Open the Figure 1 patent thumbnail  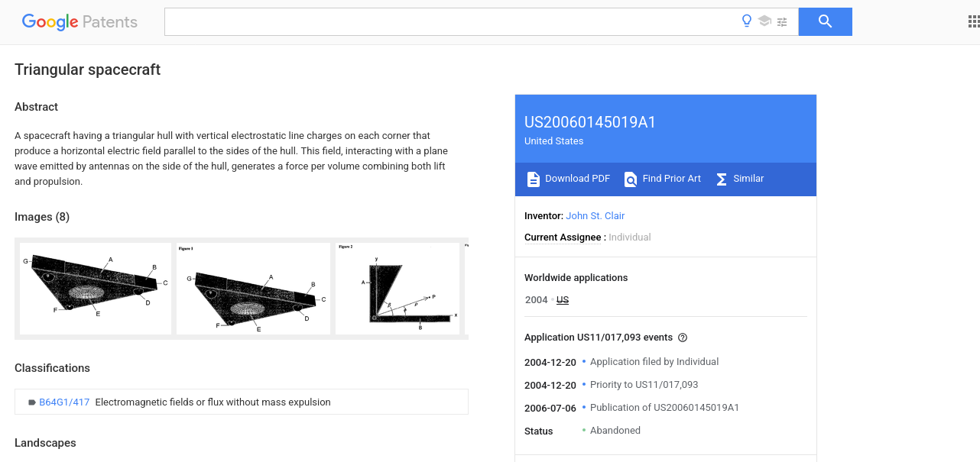pyautogui.click(x=253, y=289)
